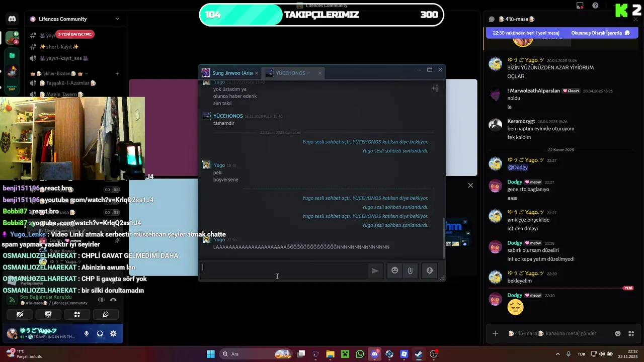This screenshot has height=362, width=644.
Task: Switch TUR keyboard language
Action: click(x=581, y=354)
